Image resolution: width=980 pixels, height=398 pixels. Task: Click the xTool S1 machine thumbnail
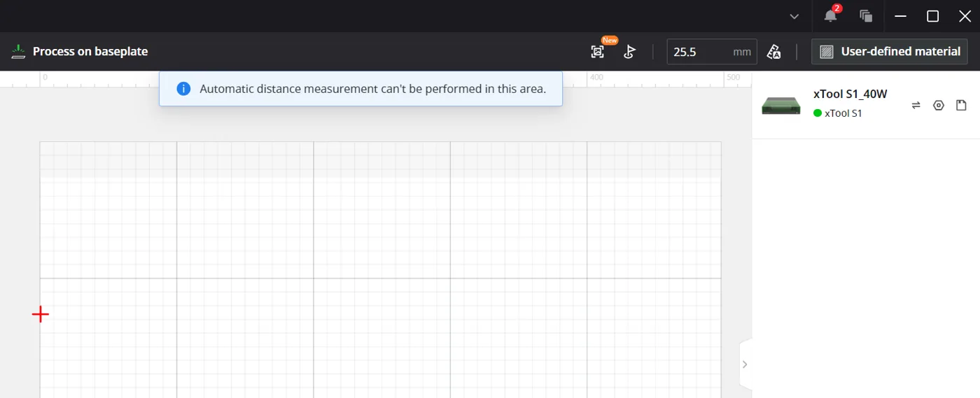[781, 106]
